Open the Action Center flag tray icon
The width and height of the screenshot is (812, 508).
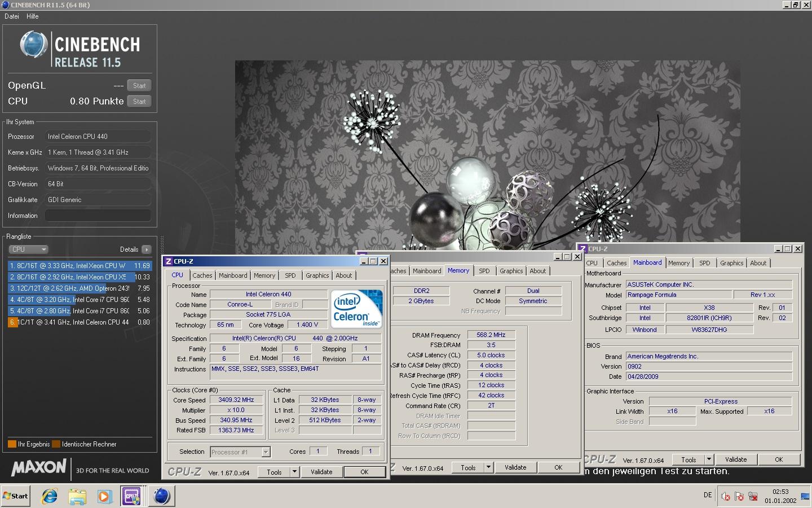(x=739, y=496)
